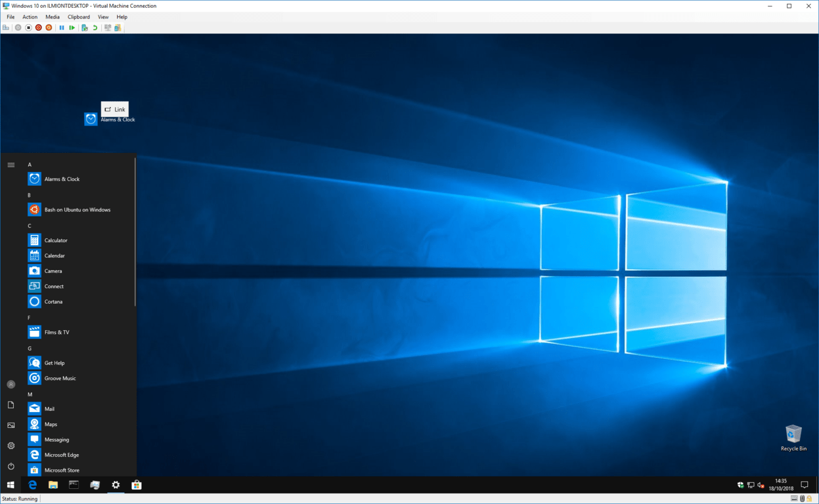Click the network tray icon
The height and width of the screenshot is (504, 819).
click(x=751, y=485)
